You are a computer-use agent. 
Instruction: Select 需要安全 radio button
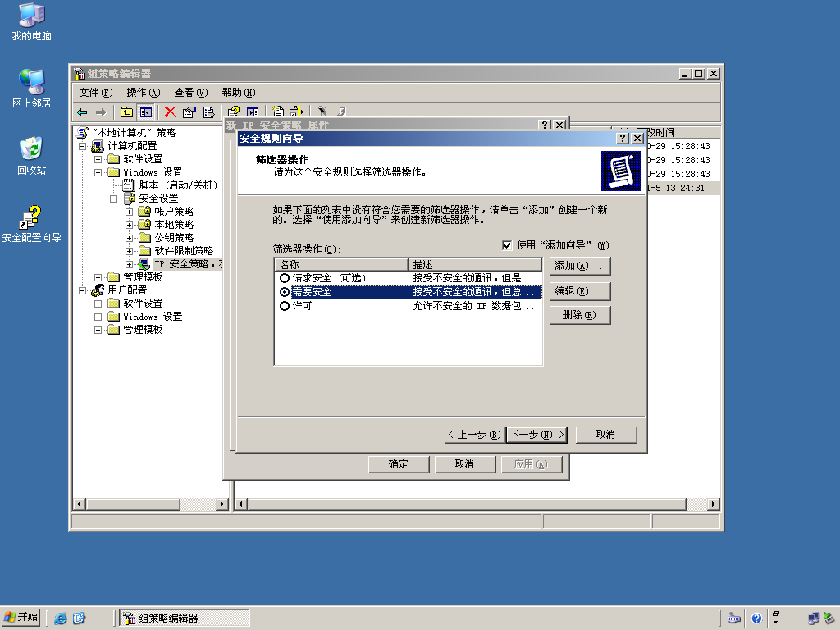pos(285,292)
